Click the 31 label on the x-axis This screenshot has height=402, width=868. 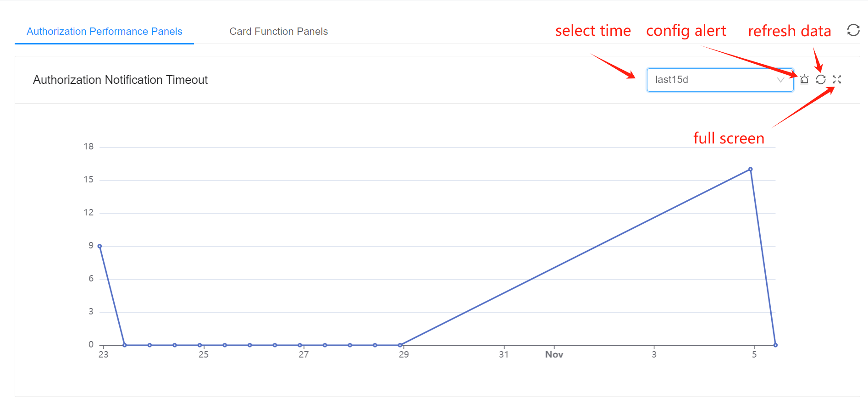pos(504,354)
